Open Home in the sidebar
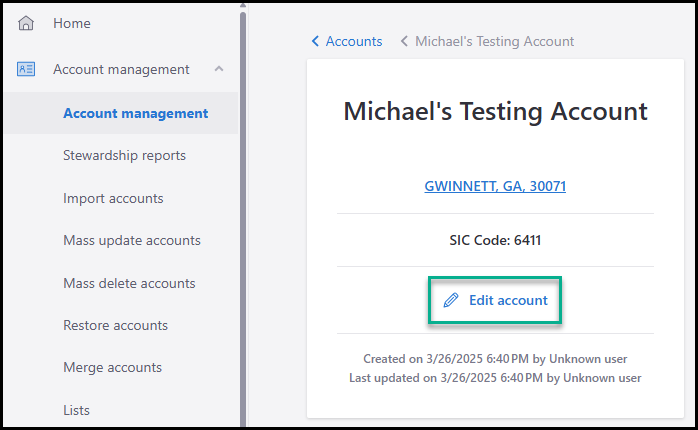The width and height of the screenshot is (698, 430). click(72, 23)
